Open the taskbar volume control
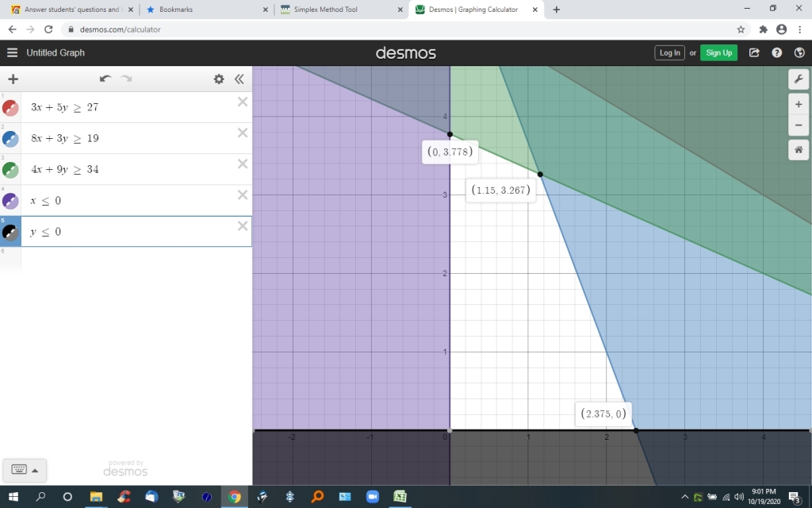 [739, 497]
